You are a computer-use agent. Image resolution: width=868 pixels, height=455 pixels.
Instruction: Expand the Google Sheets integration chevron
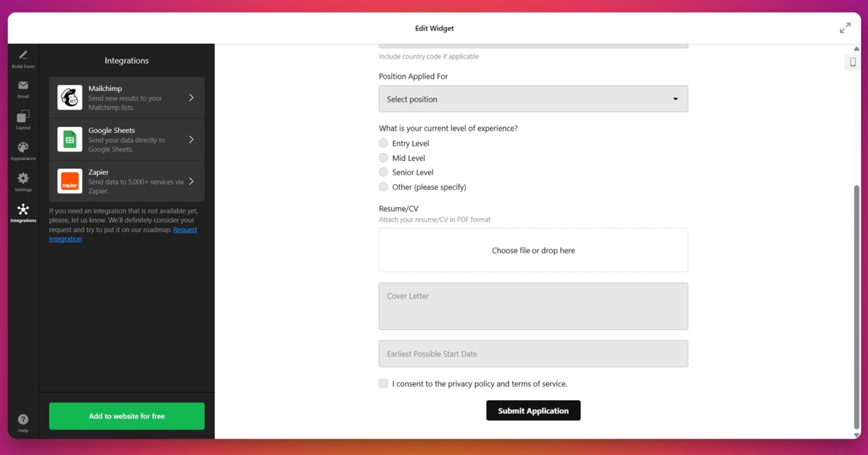(x=191, y=140)
